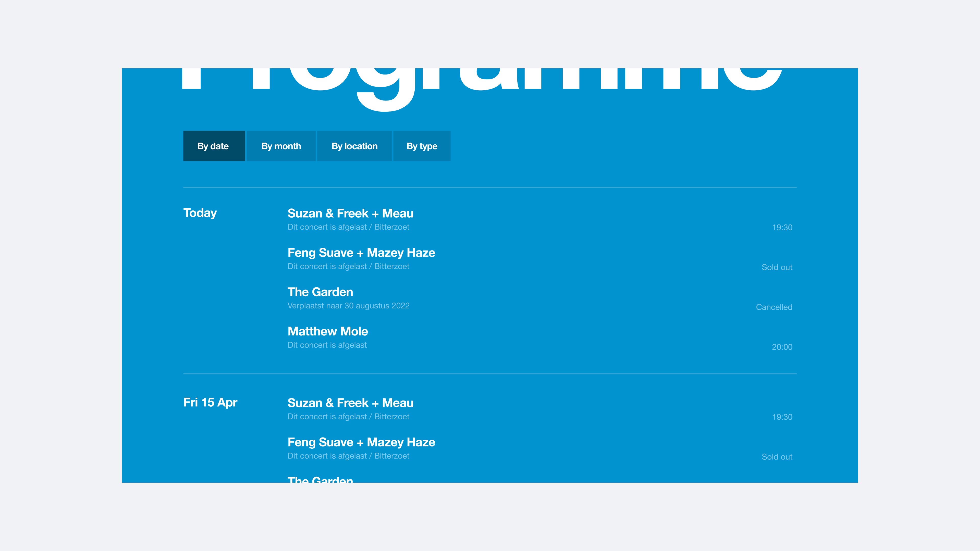The width and height of the screenshot is (980, 551).
Task: Open Friday's Feng Suave + Mazey Haze event
Action: (x=361, y=442)
